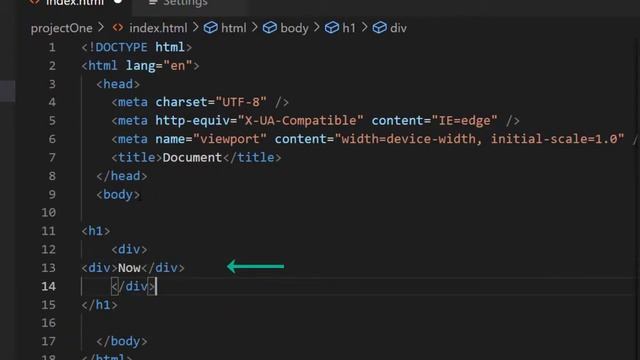
Task: Expand chevron after index.html breadcrumb
Action: click(196, 28)
